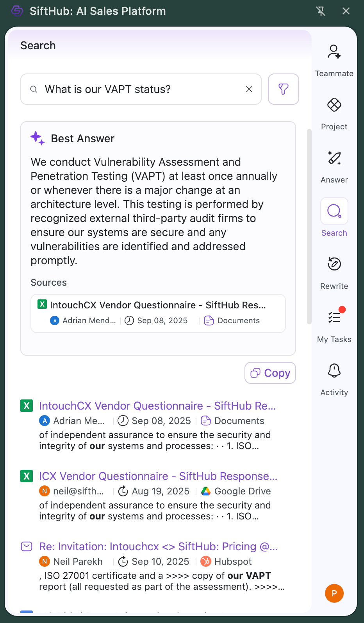Open the Teammate panel icon
Screen dimensions: 364x623
[x=334, y=52]
